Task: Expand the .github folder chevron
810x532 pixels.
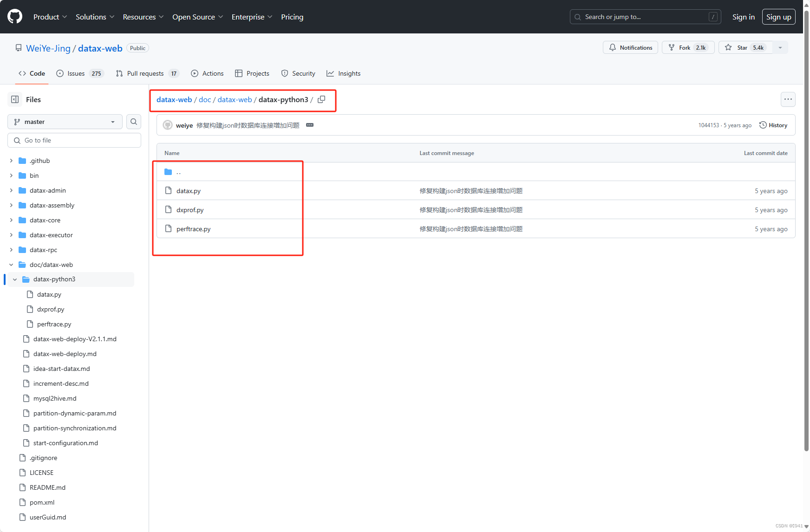Action: [x=11, y=161]
